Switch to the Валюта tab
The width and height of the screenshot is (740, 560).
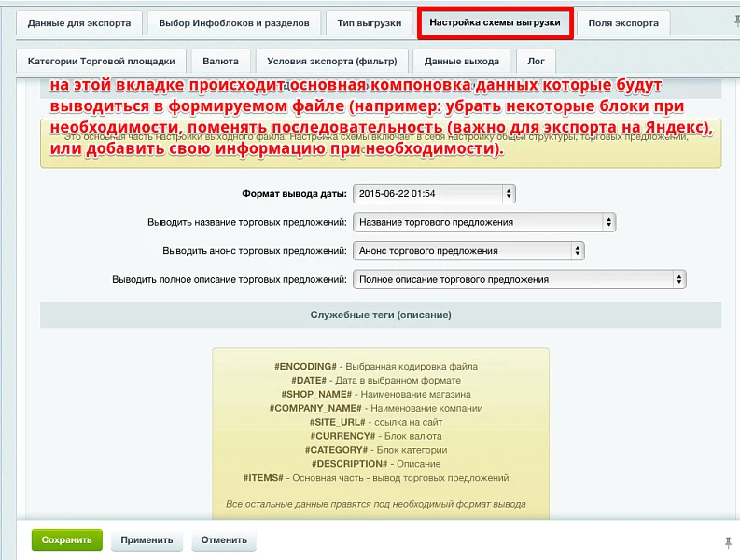(220, 62)
